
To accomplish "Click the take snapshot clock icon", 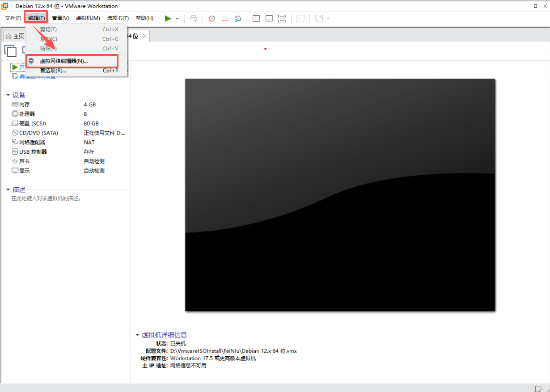I will pyautogui.click(x=212, y=18).
